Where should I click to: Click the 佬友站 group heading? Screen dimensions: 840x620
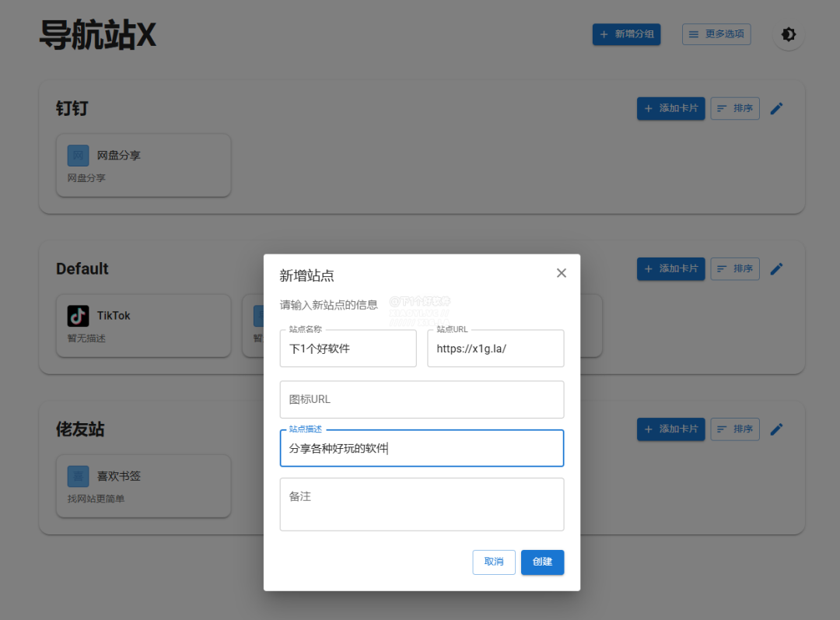80,429
